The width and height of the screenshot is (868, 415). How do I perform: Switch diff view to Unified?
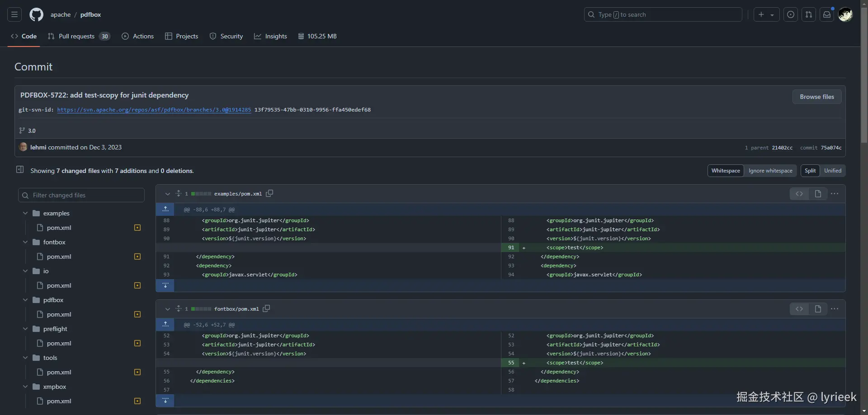[833, 171]
